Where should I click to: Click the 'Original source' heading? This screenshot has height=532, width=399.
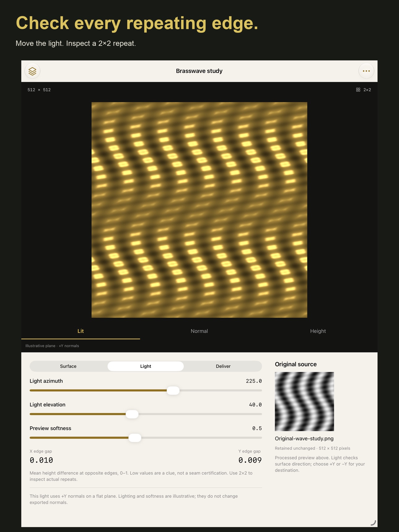(296, 364)
